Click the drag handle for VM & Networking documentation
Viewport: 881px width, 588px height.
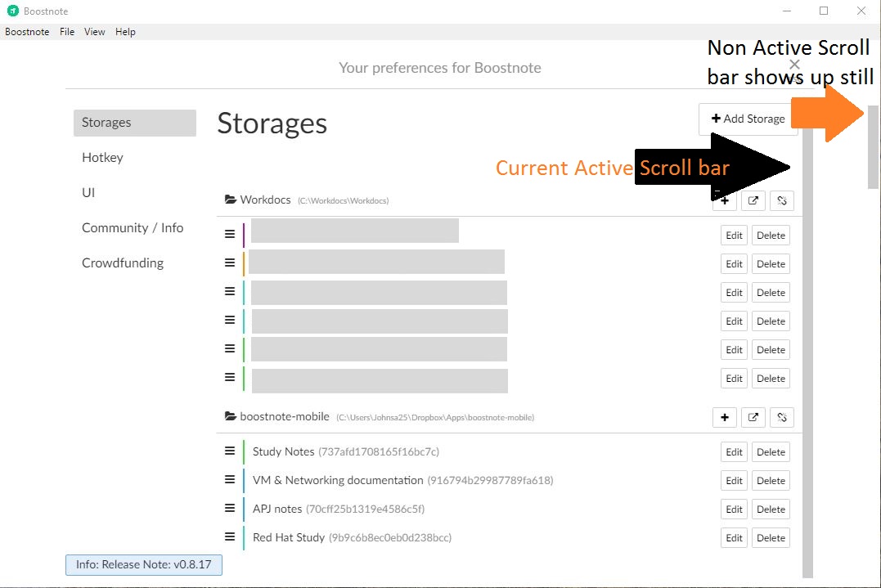click(230, 479)
